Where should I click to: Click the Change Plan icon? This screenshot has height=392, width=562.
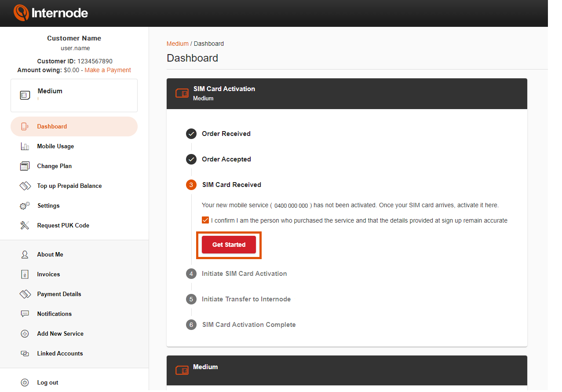pyautogui.click(x=25, y=166)
